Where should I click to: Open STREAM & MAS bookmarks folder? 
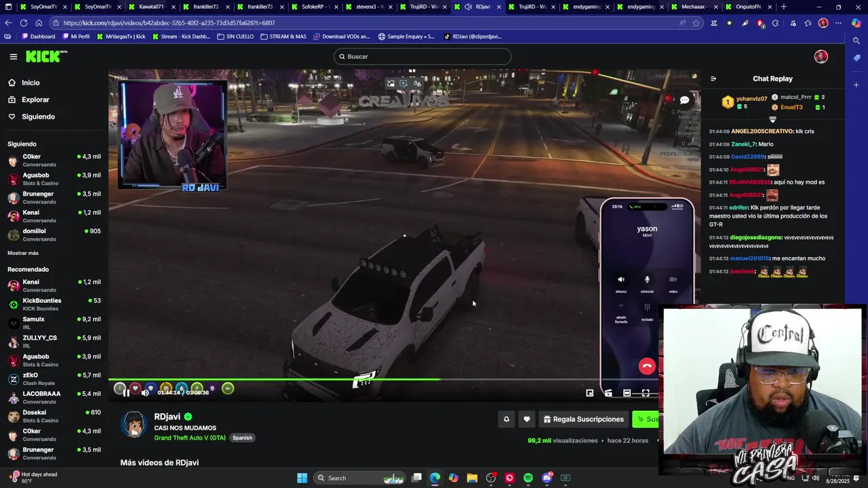coord(283,37)
